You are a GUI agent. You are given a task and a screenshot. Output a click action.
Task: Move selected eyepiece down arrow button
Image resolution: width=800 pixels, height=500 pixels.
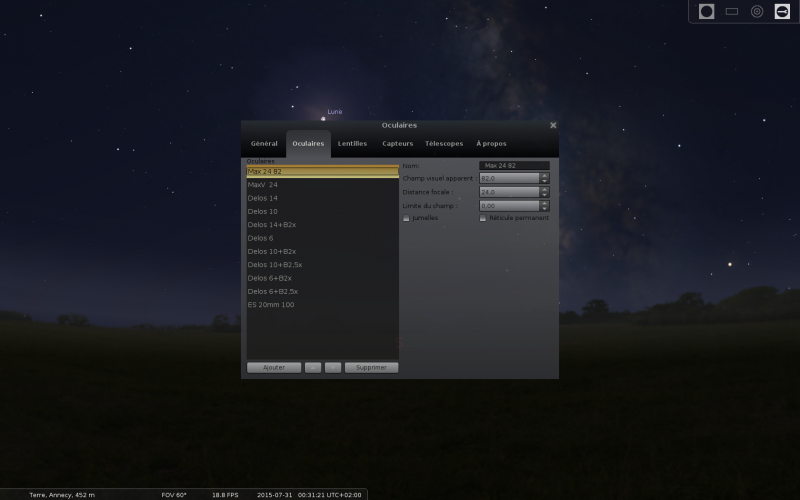[333, 367]
